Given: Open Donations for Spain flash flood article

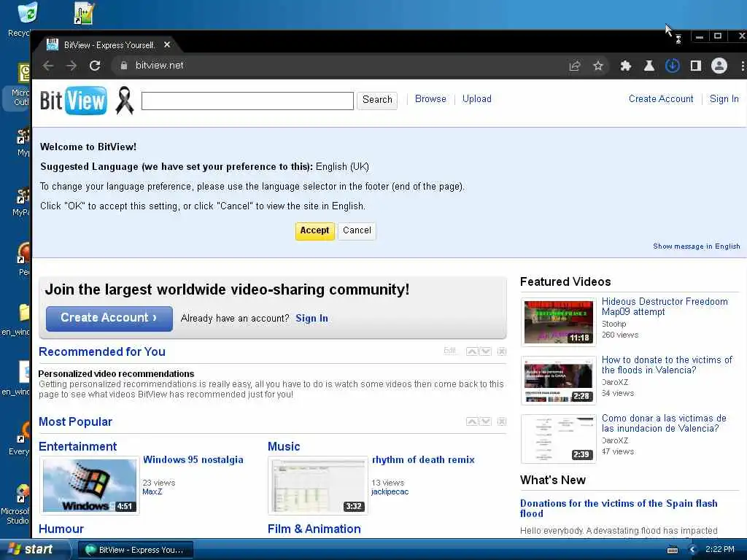Looking at the screenshot, I should 619,508.
